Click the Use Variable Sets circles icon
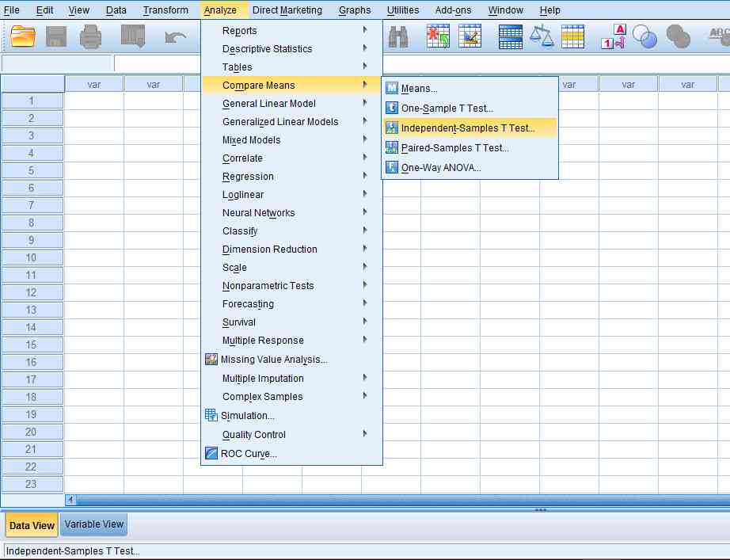This screenshot has width=730, height=560. pyautogui.click(x=644, y=36)
